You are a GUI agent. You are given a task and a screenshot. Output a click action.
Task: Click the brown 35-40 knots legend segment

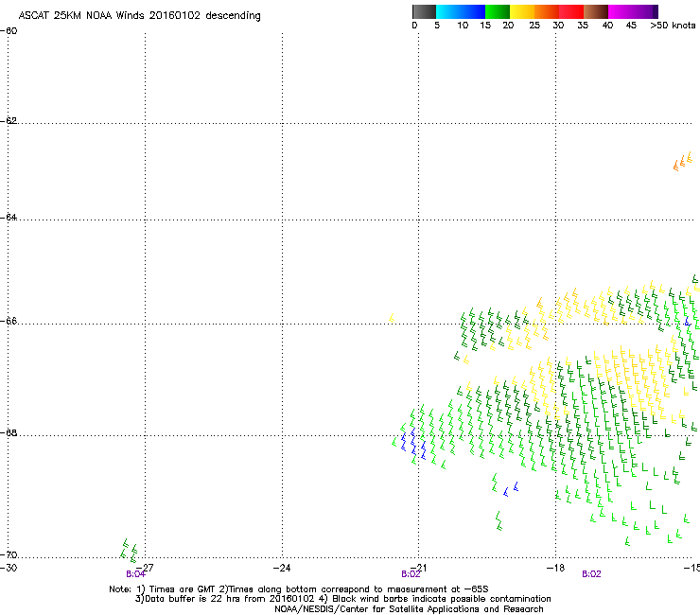coord(596,11)
